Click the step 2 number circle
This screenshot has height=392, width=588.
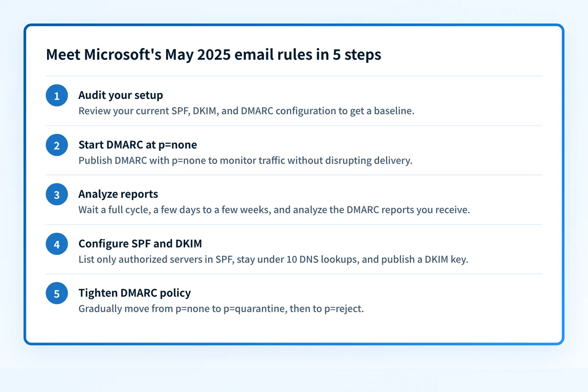[57, 145]
